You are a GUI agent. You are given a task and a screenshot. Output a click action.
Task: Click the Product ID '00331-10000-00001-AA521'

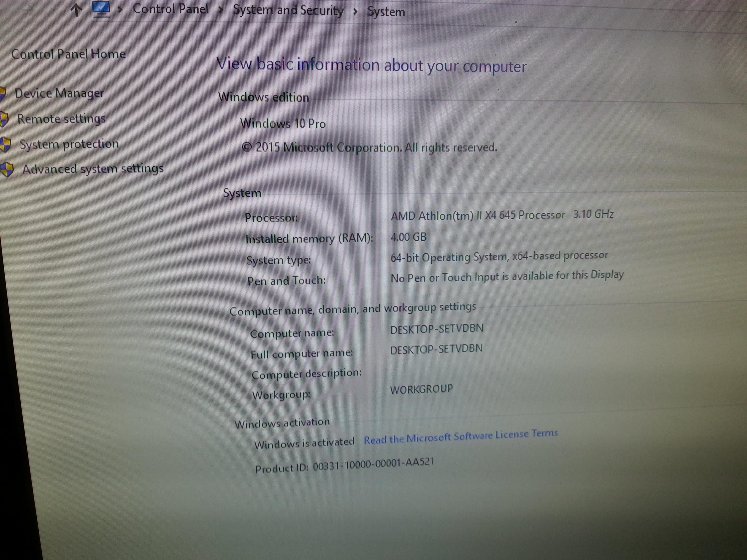373,464
